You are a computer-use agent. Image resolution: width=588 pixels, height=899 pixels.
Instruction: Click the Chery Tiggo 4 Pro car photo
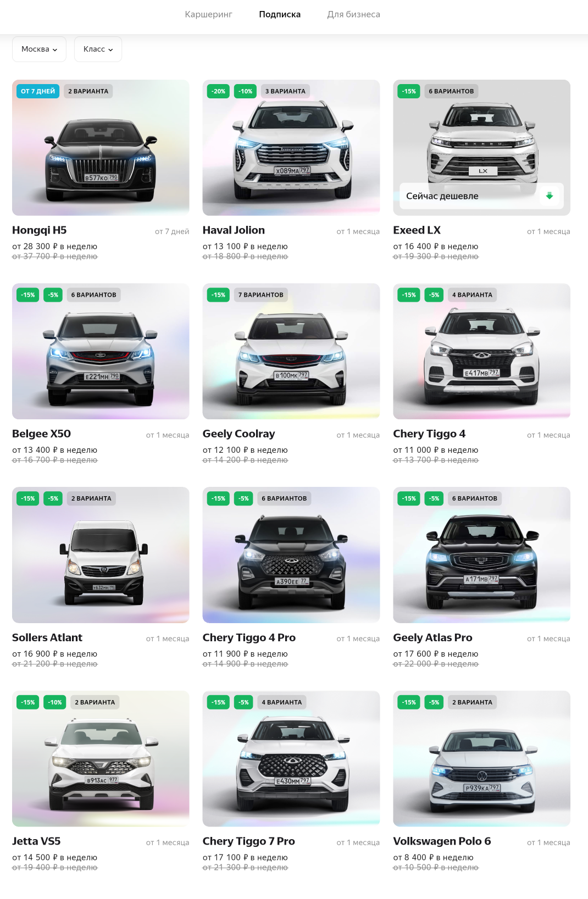point(291,555)
